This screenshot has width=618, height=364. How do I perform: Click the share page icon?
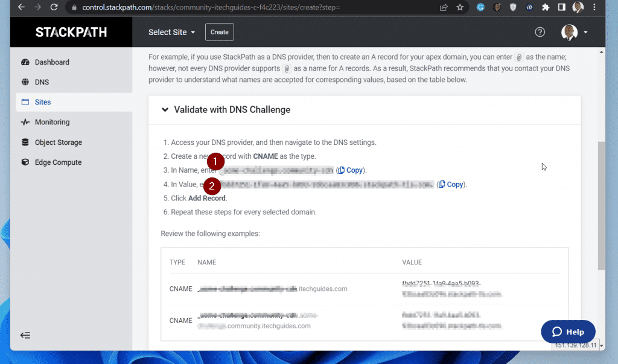coord(444,7)
